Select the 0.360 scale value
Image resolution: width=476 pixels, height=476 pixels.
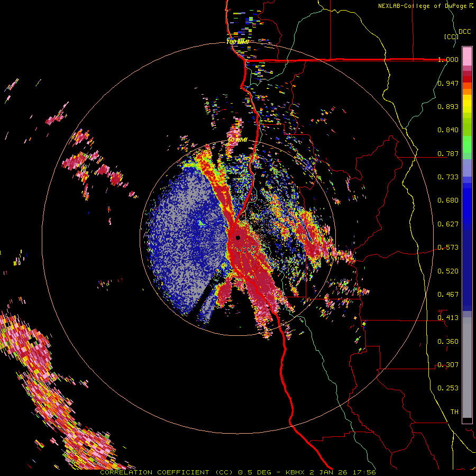[448, 342]
